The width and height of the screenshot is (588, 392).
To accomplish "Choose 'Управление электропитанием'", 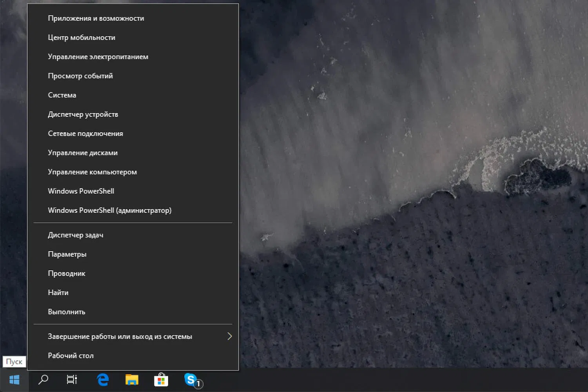I will tap(133, 57).
